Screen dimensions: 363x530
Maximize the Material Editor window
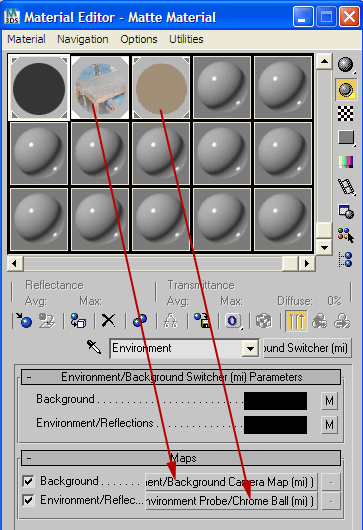click(326, 16)
